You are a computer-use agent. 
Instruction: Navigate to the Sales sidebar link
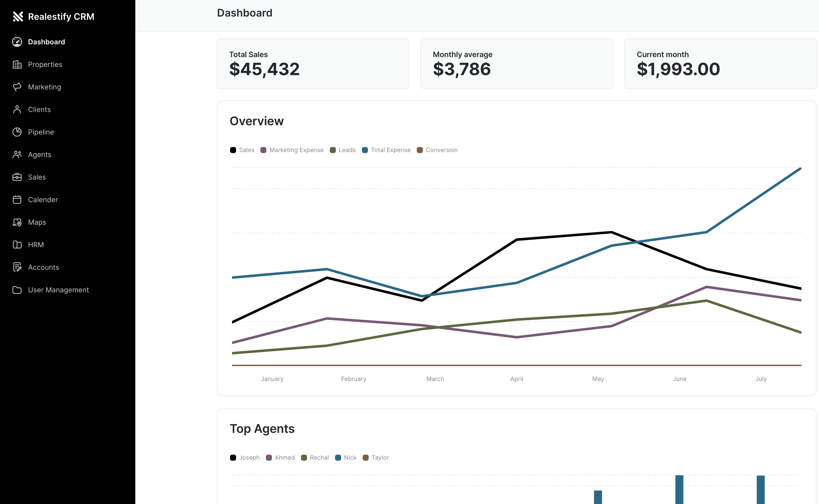point(37,177)
